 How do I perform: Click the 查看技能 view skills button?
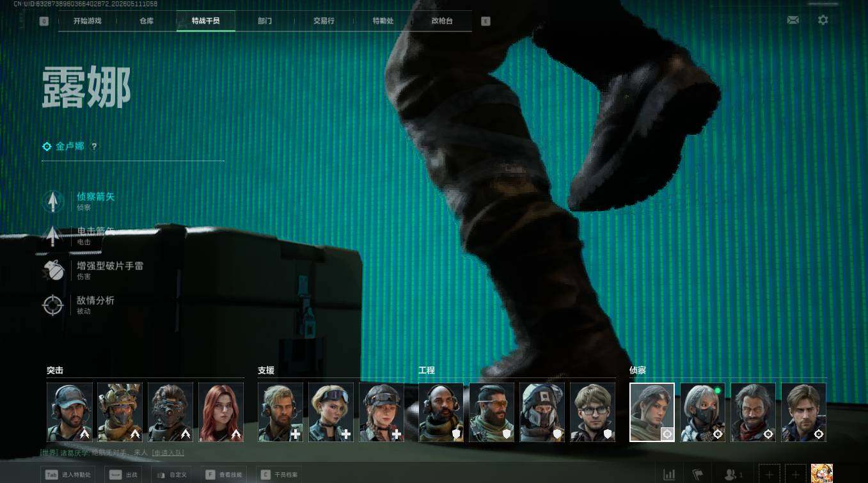tap(225, 475)
